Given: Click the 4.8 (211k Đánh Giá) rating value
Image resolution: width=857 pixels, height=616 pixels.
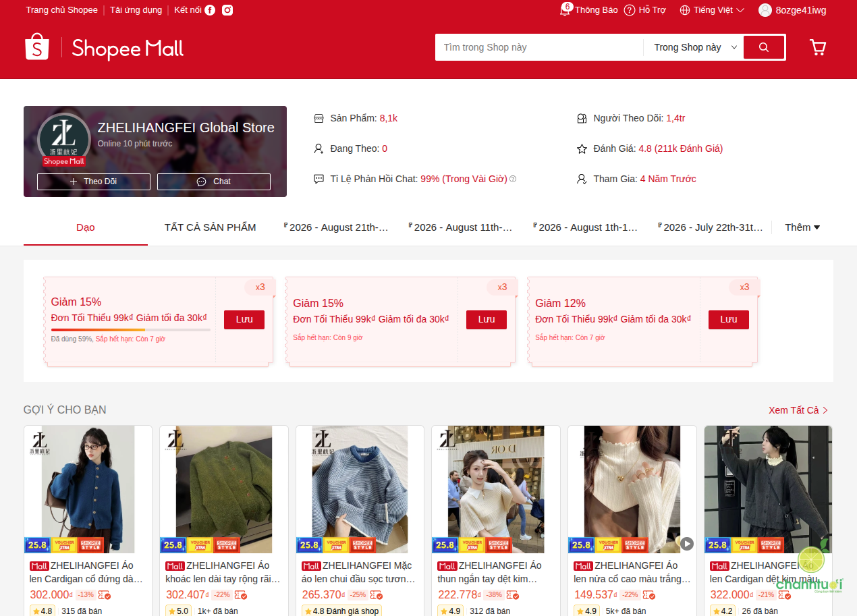Looking at the screenshot, I should (681, 148).
